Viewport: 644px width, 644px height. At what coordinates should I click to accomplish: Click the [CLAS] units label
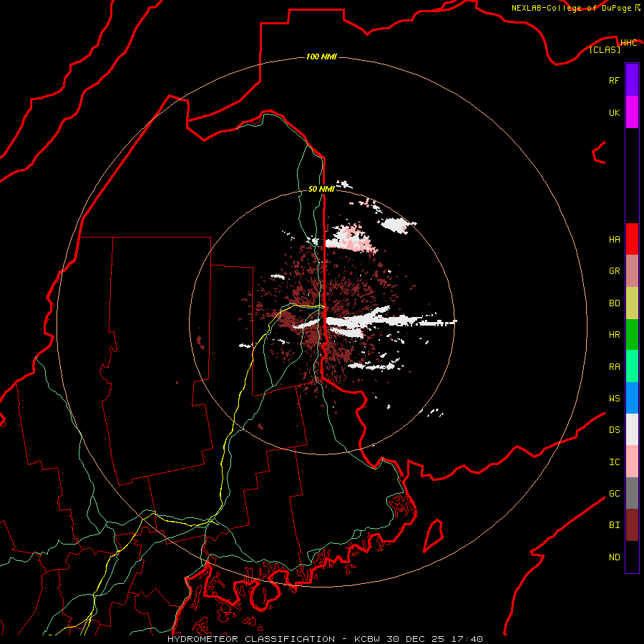click(605, 49)
